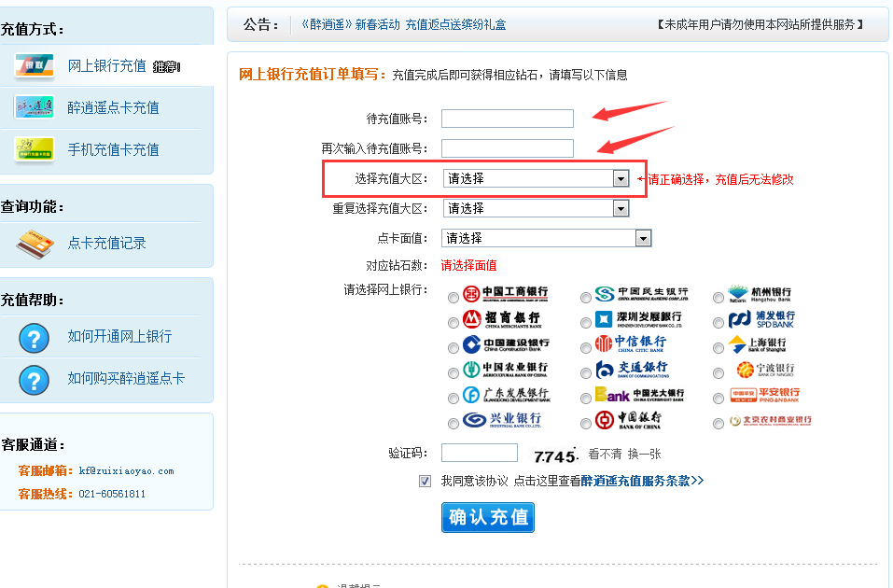Select the 招商银行 radio button
893x588 pixels.
click(453, 323)
